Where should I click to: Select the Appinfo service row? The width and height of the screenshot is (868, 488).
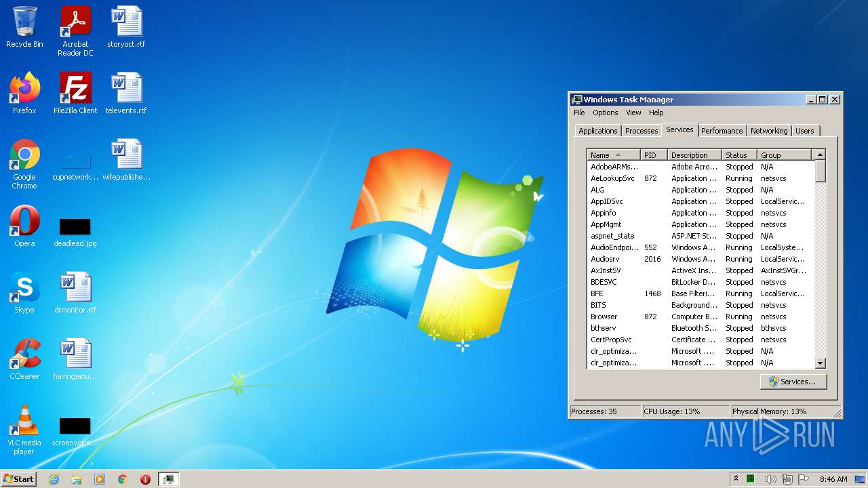coord(701,213)
